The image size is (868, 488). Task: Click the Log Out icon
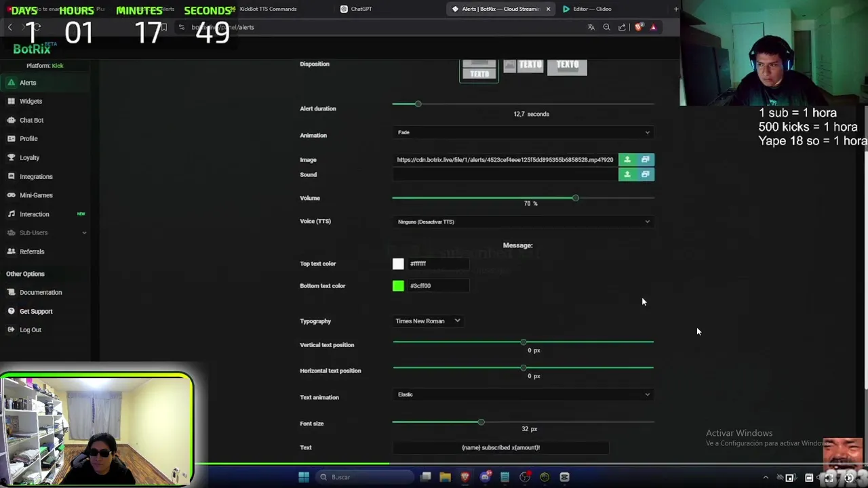(x=11, y=329)
